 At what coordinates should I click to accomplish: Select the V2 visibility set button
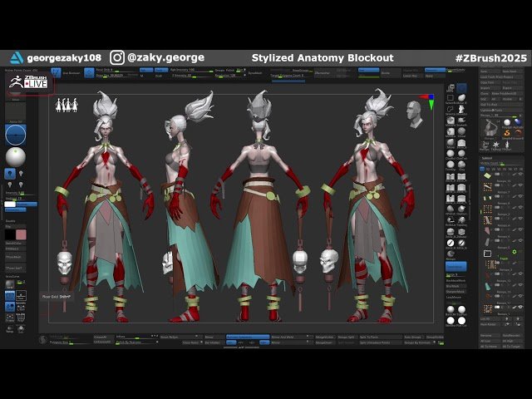click(x=488, y=169)
